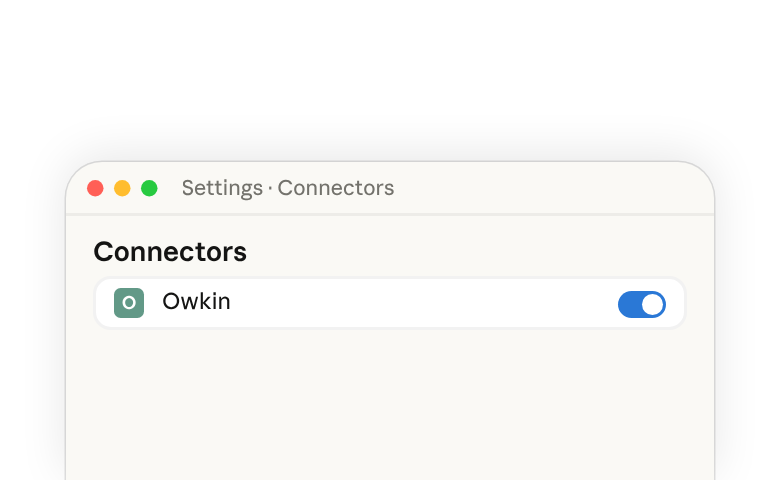Open the Owkin connector row

pos(390,303)
